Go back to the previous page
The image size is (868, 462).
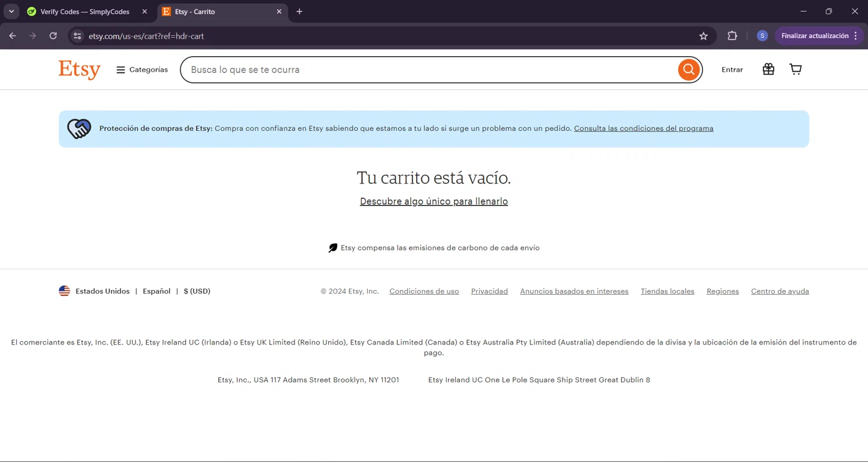(x=13, y=36)
